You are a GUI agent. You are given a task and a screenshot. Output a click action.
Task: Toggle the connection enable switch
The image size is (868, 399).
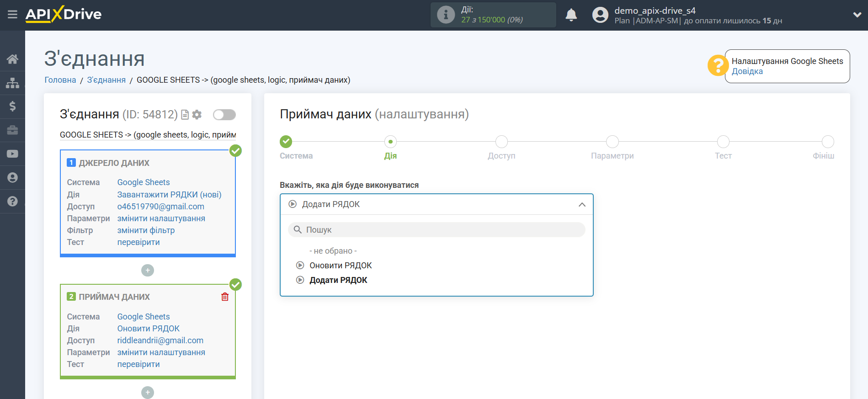point(224,115)
